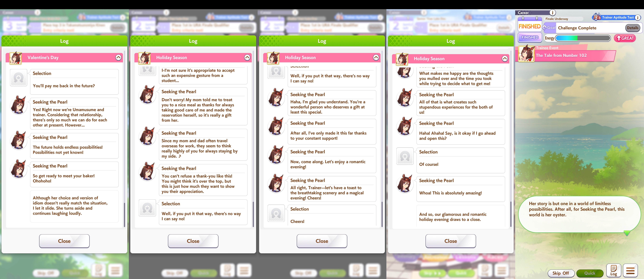Click the text 'And so, our glamorous and romantic'
644x279 pixels.
453,217
